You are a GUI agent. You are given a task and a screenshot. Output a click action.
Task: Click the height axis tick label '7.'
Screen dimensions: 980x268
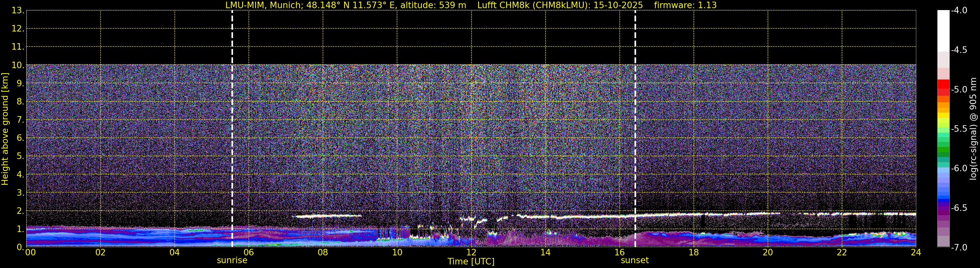tap(20, 120)
